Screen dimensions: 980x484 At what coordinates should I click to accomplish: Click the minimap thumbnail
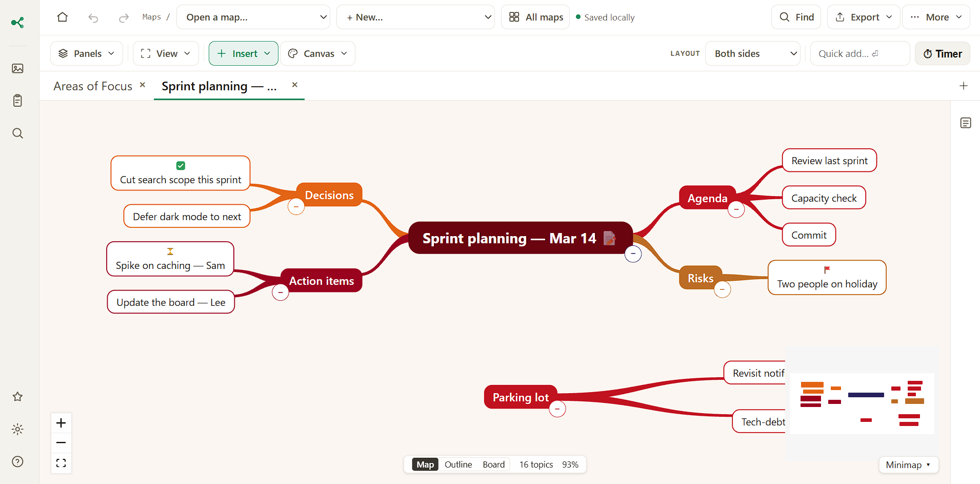click(862, 403)
